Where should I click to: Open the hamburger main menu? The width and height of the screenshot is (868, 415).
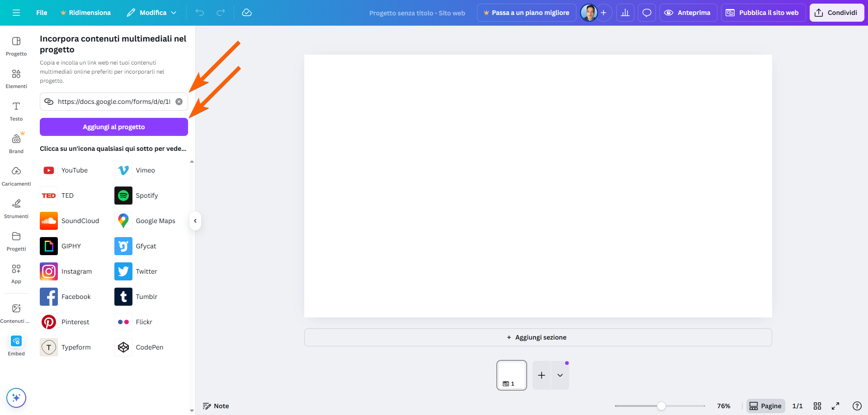coord(16,13)
